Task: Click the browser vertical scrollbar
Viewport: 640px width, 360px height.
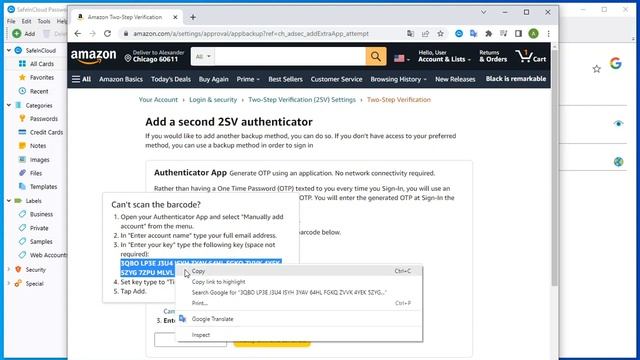Action: pyautogui.click(x=554, y=167)
